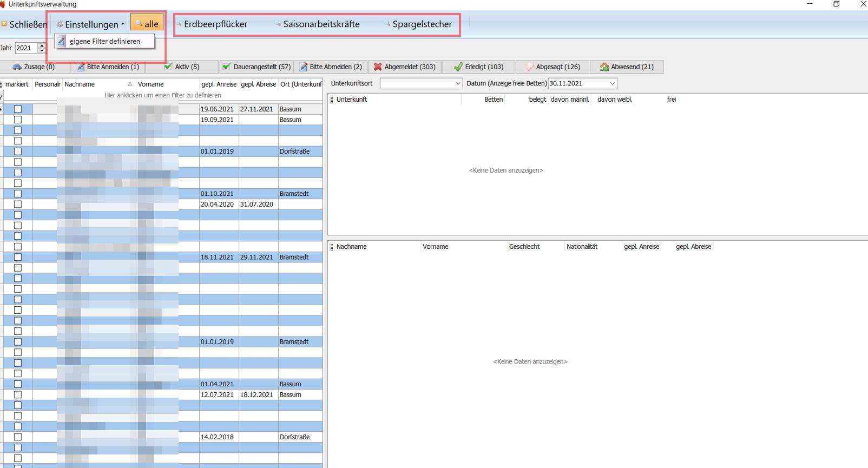Click into the Jahr 2021 field
Image resolution: width=868 pixels, height=468 pixels.
point(25,48)
